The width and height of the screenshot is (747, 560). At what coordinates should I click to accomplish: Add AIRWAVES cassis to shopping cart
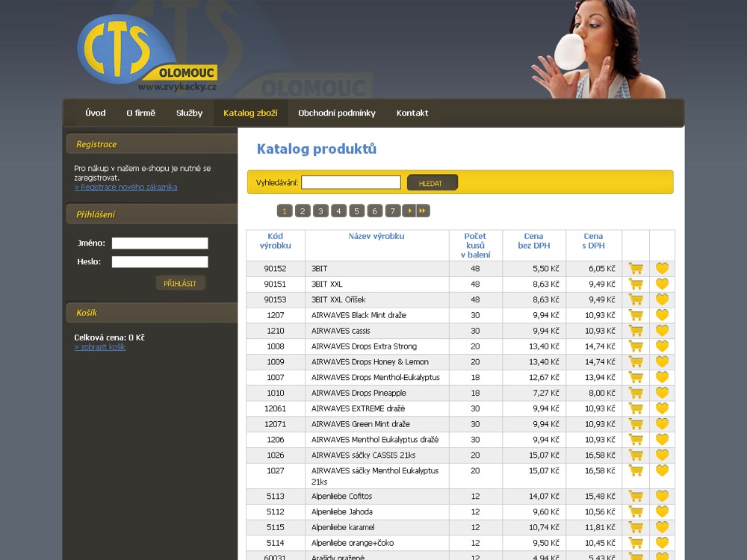[x=636, y=331]
